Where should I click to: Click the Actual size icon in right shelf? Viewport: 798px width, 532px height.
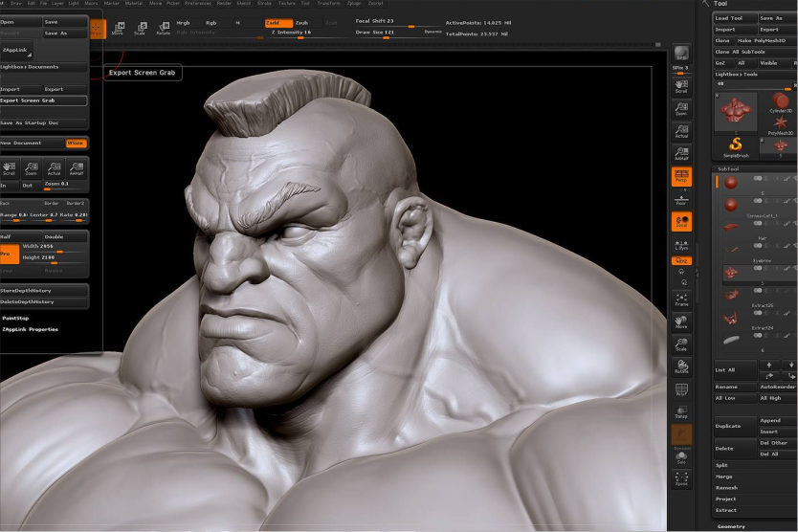[681, 131]
